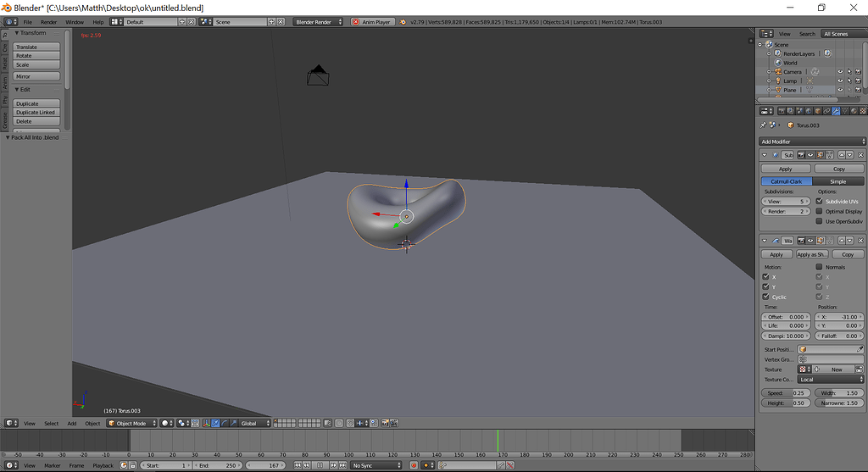The image size is (868, 472).
Task: Open the timeline Playback menu
Action: [103, 465]
